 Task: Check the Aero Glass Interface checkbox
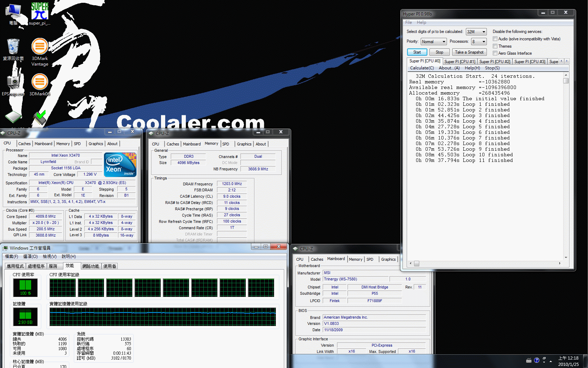(x=495, y=53)
